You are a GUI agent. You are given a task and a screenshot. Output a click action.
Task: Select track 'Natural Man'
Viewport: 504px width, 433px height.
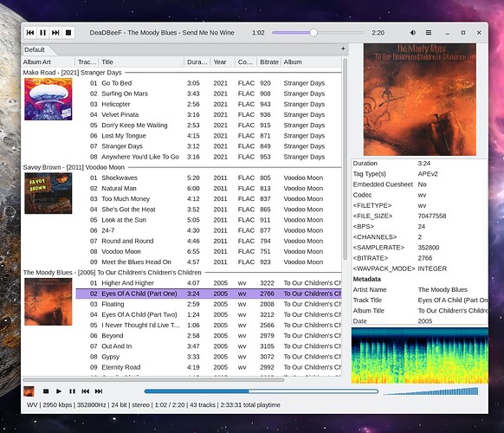(209, 189)
